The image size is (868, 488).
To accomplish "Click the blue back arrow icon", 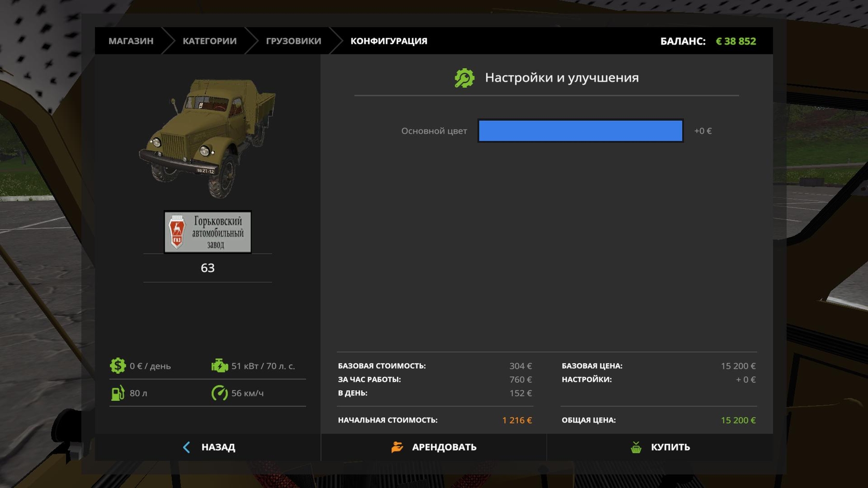I will tap(187, 447).
